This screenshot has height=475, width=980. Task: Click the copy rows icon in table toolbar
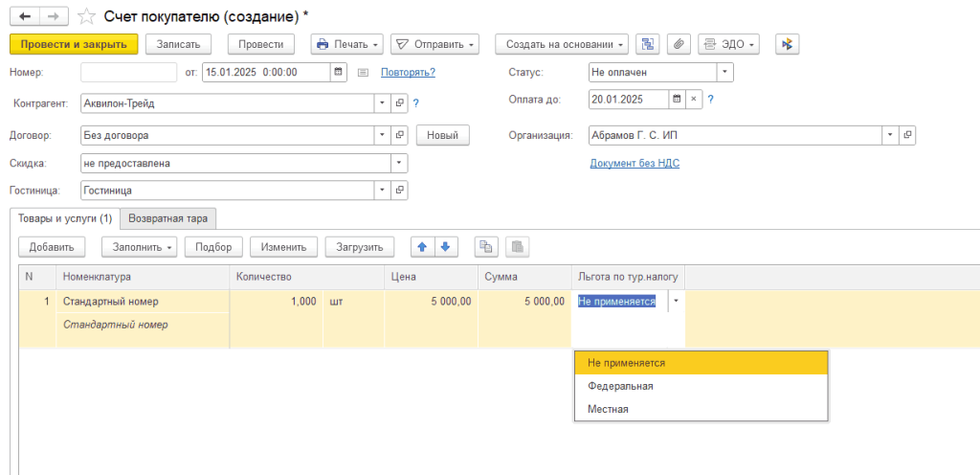click(486, 246)
